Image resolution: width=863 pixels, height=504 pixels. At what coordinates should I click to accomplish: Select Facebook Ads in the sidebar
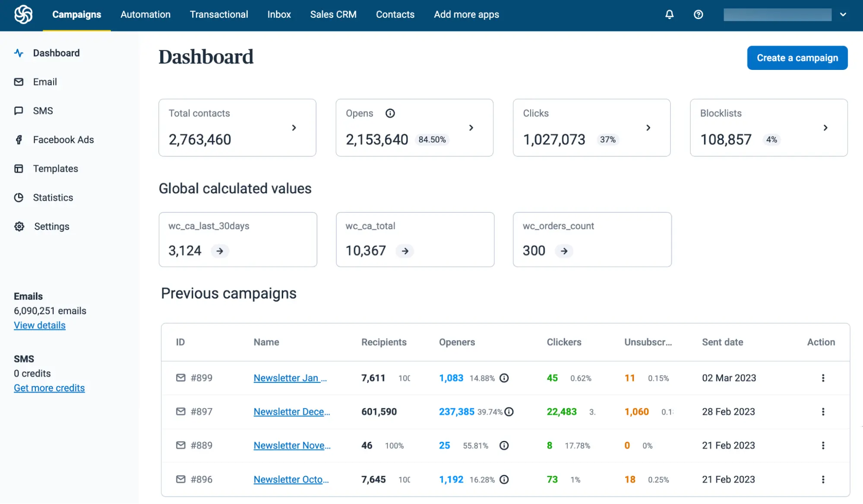(63, 139)
